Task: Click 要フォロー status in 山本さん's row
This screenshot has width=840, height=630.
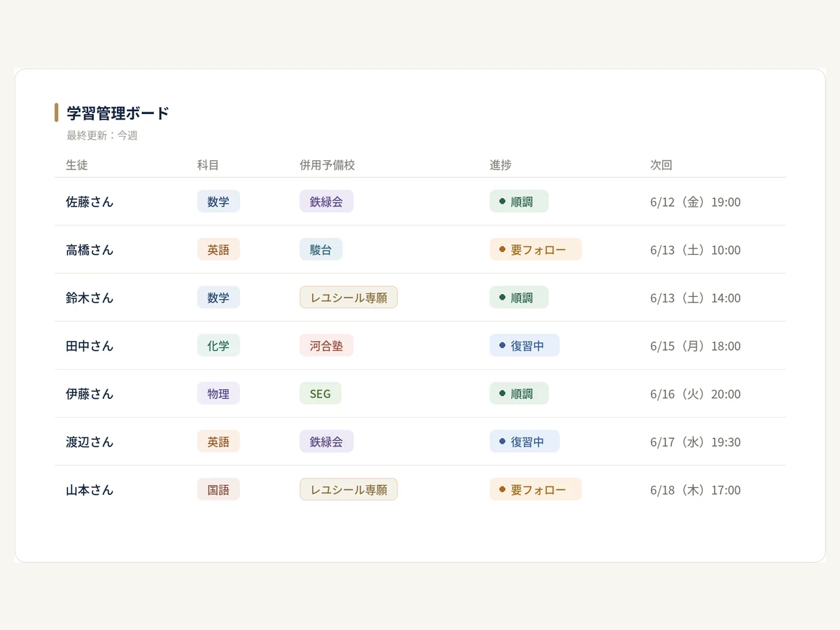Action: click(x=535, y=490)
